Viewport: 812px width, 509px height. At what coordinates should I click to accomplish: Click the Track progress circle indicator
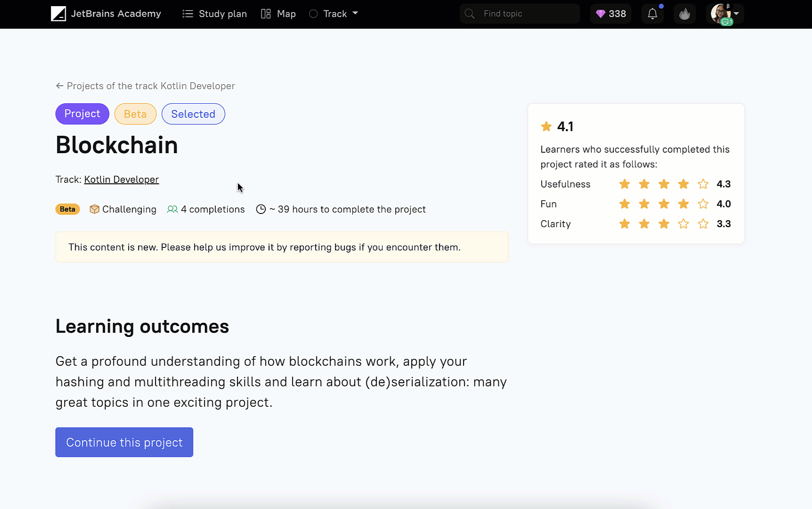point(313,14)
